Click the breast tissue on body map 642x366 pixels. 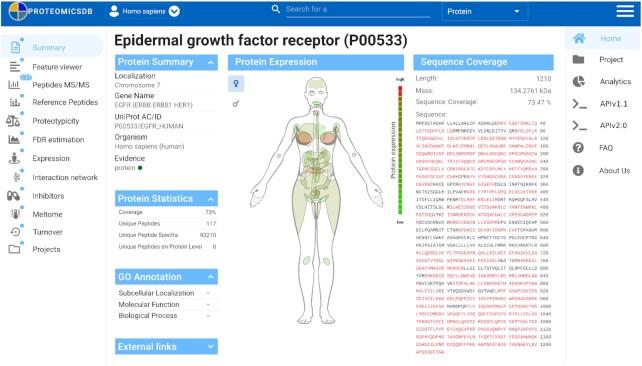[303, 138]
